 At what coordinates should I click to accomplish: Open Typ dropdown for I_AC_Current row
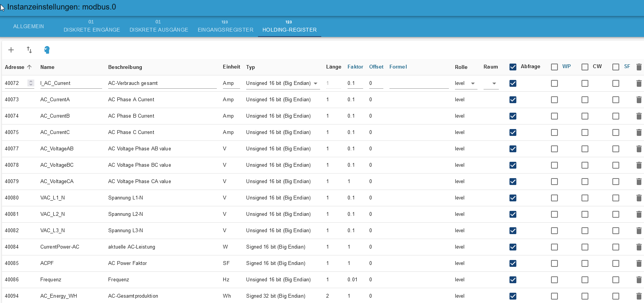click(x=283, y=83)
